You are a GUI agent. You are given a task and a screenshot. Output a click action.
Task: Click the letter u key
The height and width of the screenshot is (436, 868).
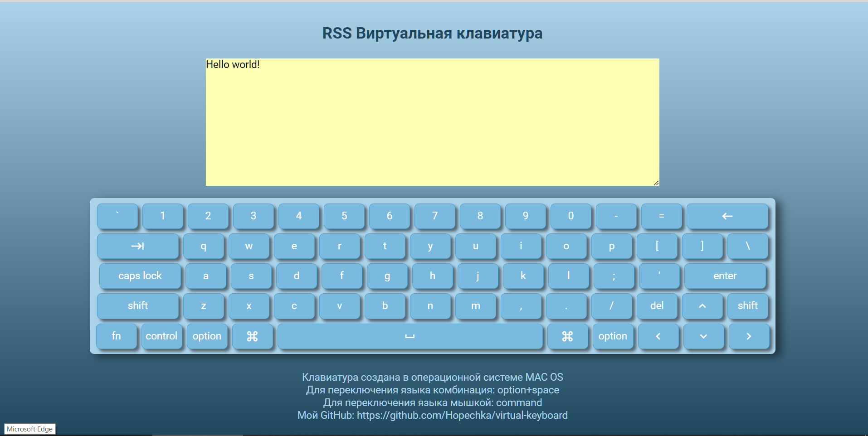475,246
